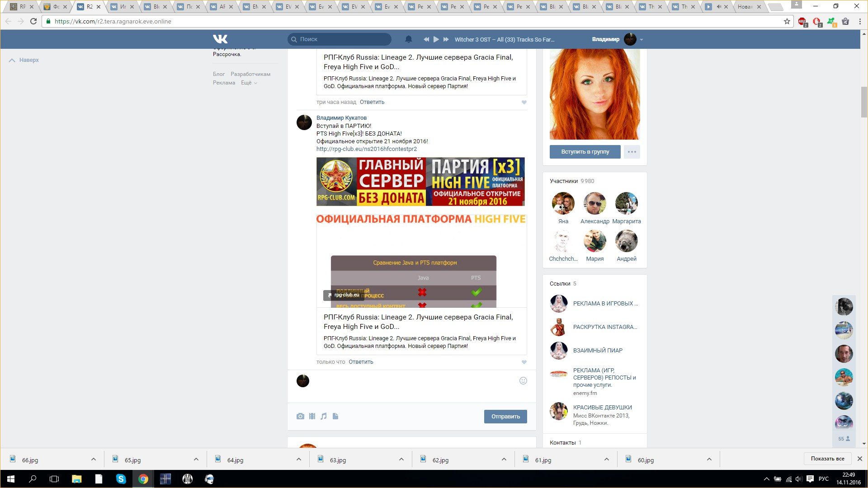Attach a document file icon

point(335,416)
